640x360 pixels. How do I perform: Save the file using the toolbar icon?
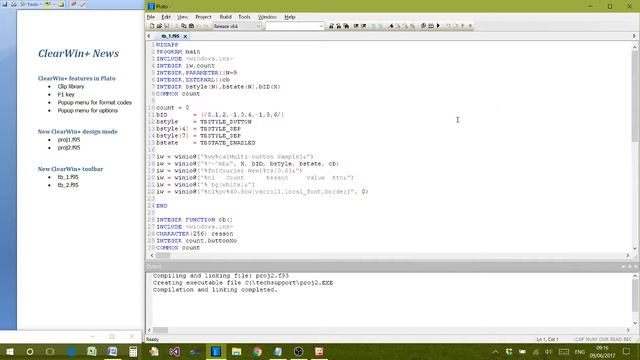pyautogui.click(x=167, y=26)
